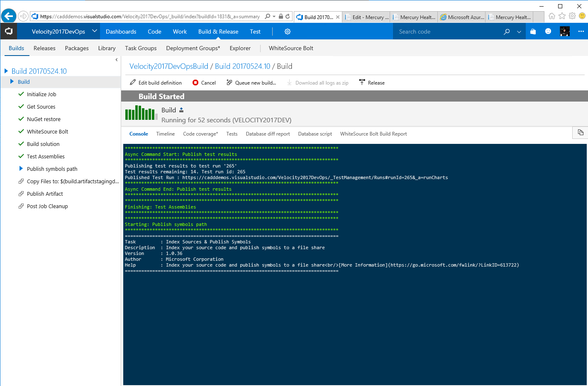The height and width of the screenshot is (386, 588).
Task: Open the Build 20170524.10 breadcrumb link
Action: 242,66
